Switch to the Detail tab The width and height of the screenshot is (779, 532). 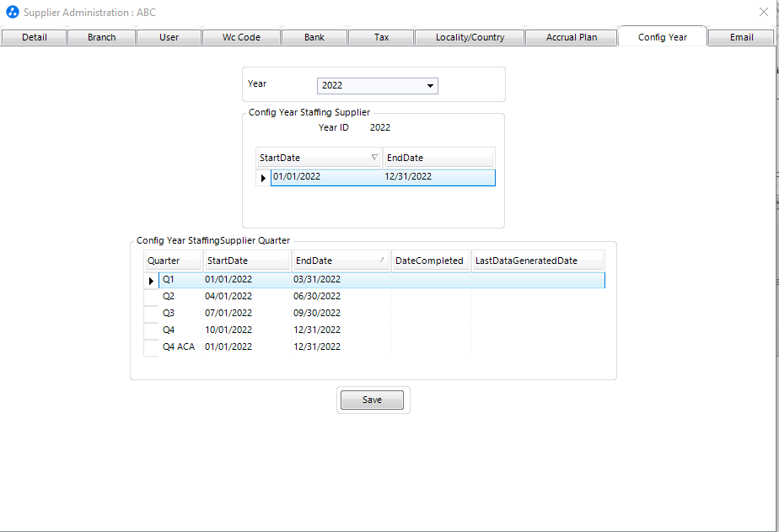point(34,37)
